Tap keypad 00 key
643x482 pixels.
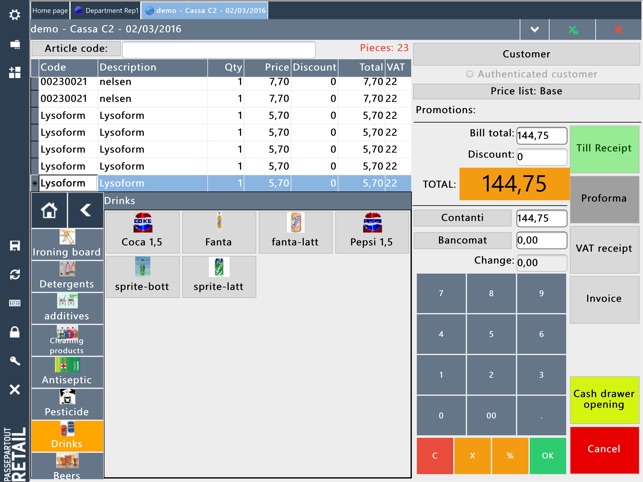tap(491, 416)
